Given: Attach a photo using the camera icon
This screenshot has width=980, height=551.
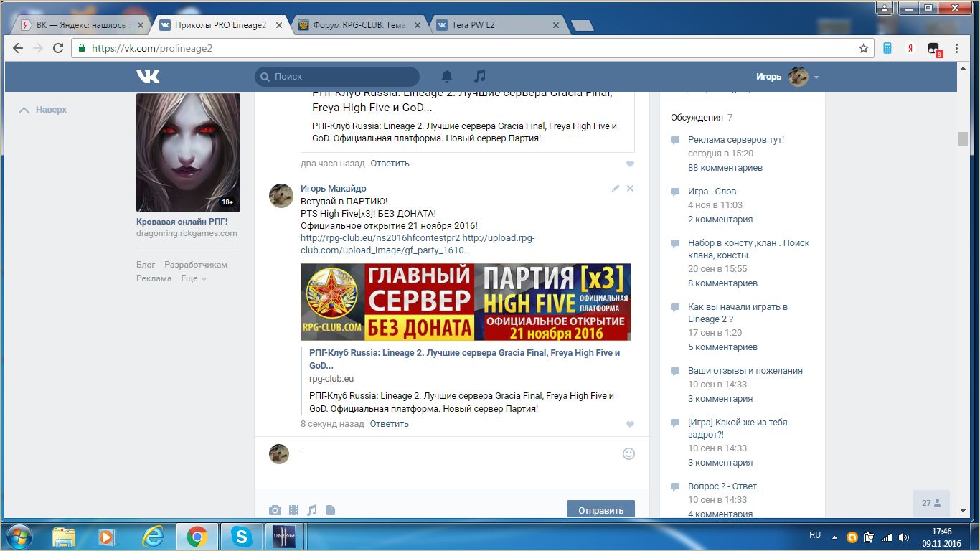Looking at the screenshot, I should point(275,510).
